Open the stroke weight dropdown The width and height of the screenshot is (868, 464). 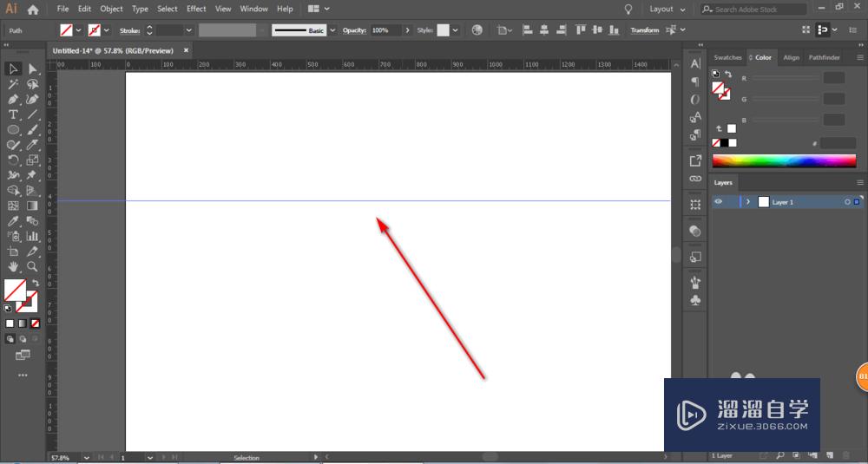click(x=188, y=30)
